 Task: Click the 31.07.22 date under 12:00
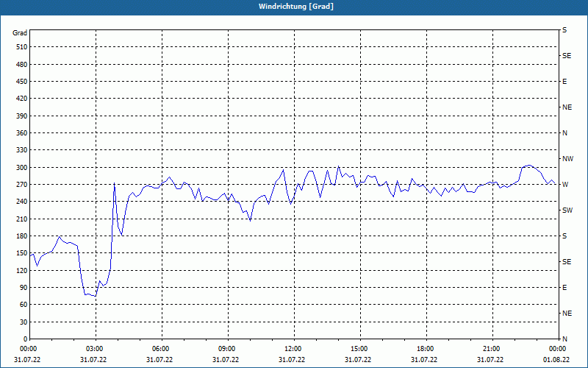292,360
